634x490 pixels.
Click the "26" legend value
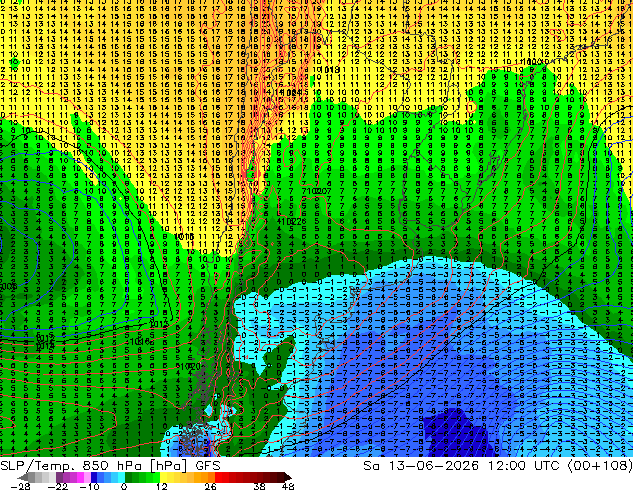(210, 486)
